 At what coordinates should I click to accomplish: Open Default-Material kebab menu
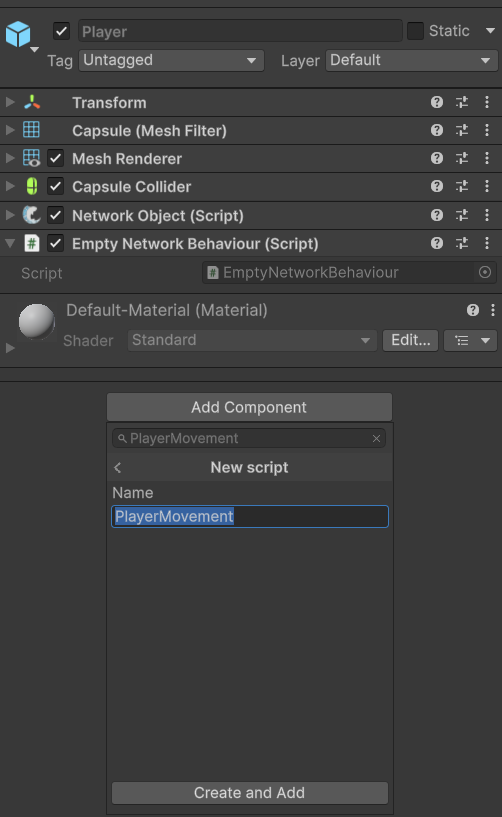pos(493,311)
